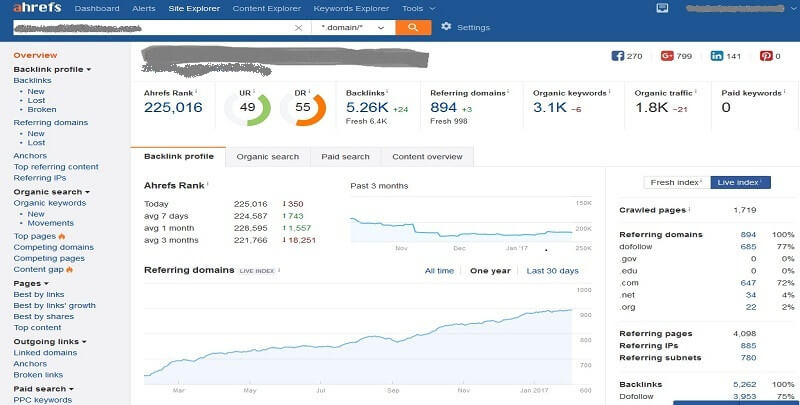Open the Overview sidebar link
The width and height of the screenshot is (800, 405).
(x=35, y=55)
